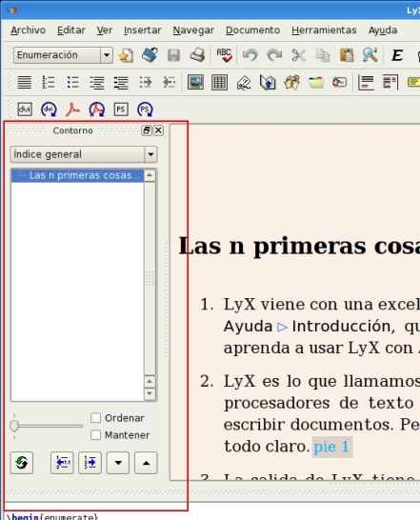Enable the Mantener checkbox
This screenshot has width=420, height=520.
tap(96, 435)
